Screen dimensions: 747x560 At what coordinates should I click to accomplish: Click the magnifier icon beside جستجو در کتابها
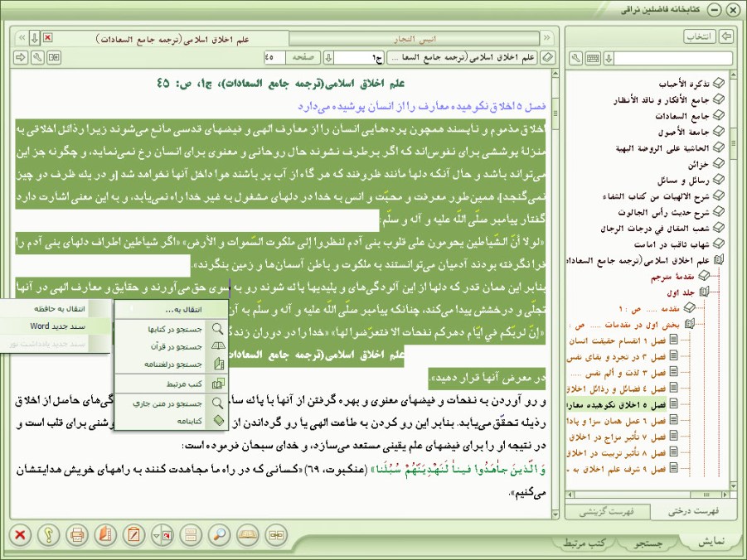tap(218, 329)
